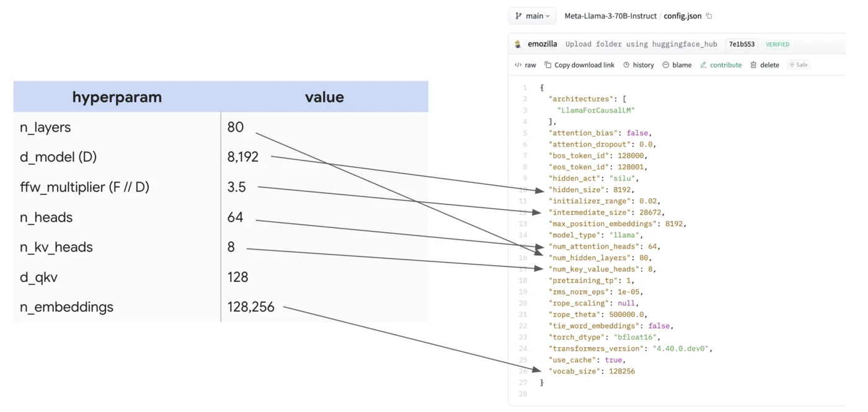View the raw file
Screen dimensions: 868x412
tap(526, 65)
